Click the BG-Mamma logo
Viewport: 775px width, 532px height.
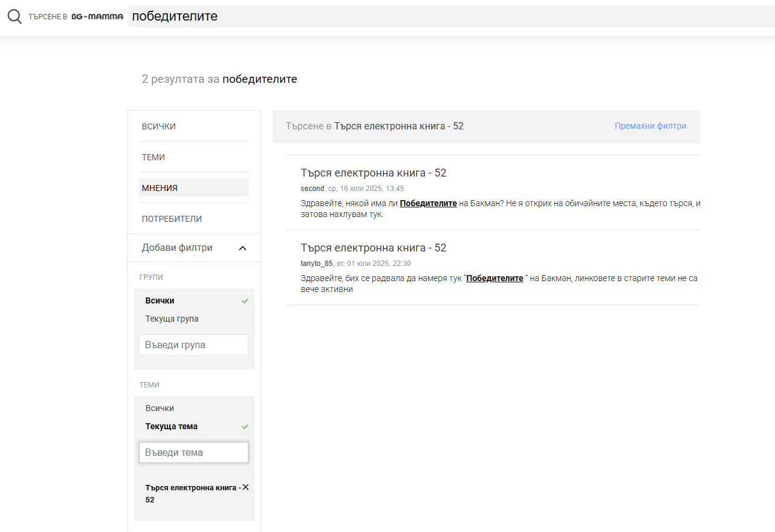[97, 17]
